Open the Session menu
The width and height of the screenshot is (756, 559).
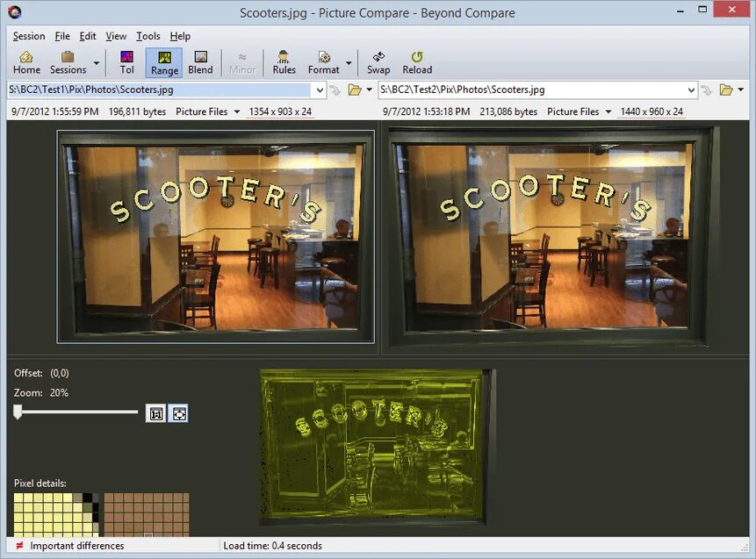point(29,36)
